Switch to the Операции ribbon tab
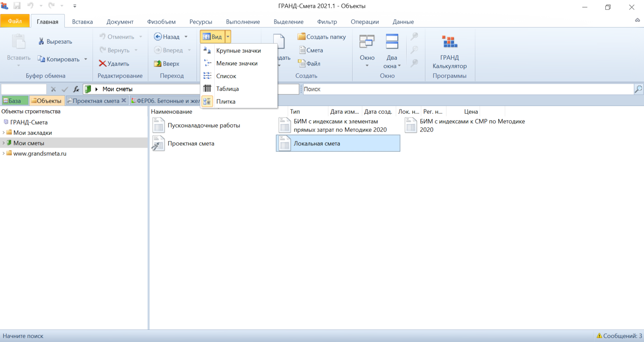The height and width of the screenshot is (342, 644). tap(365, 21)
